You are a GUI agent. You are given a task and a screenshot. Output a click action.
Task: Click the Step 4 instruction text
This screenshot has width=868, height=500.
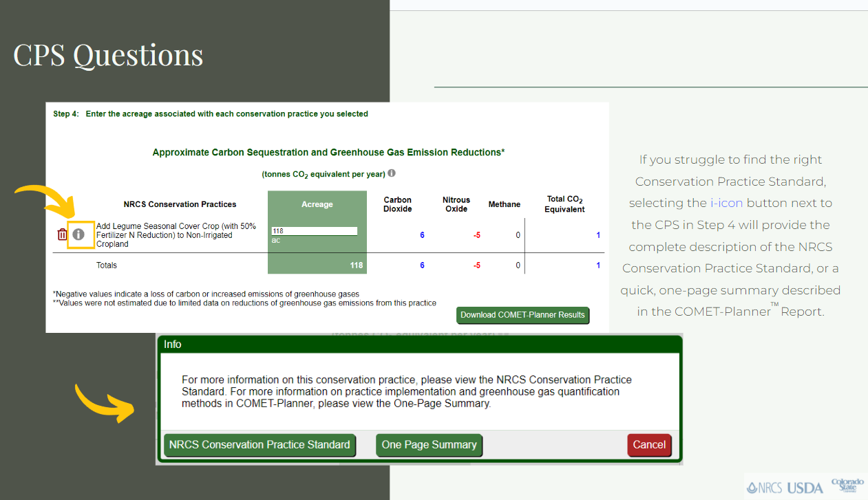tap(211, 114)
